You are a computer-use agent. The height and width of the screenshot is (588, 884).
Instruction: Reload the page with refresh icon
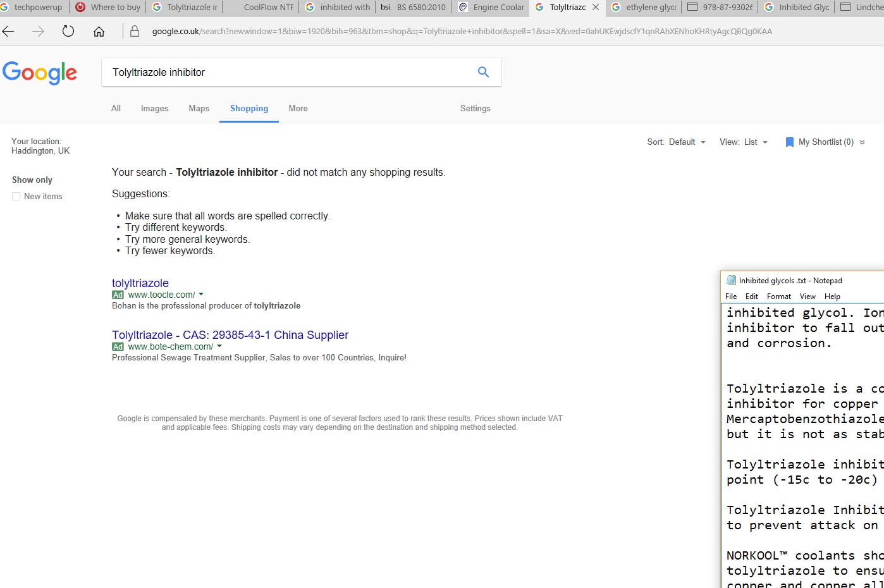pos(68,32)
